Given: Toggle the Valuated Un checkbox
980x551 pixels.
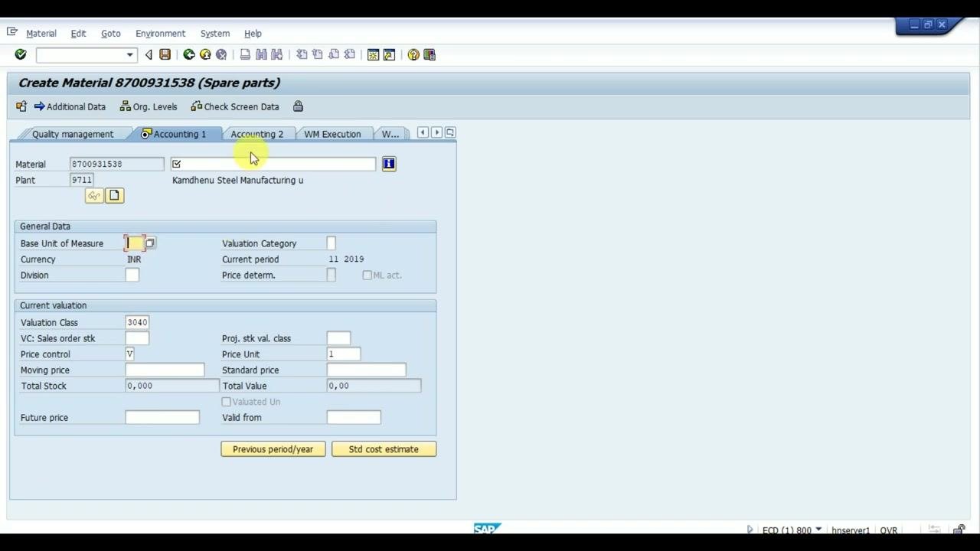Looking at the screenshot, I should coord(227,402).
